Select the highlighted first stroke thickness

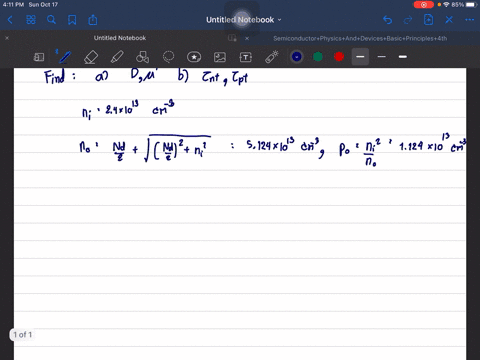coord(360,57)
